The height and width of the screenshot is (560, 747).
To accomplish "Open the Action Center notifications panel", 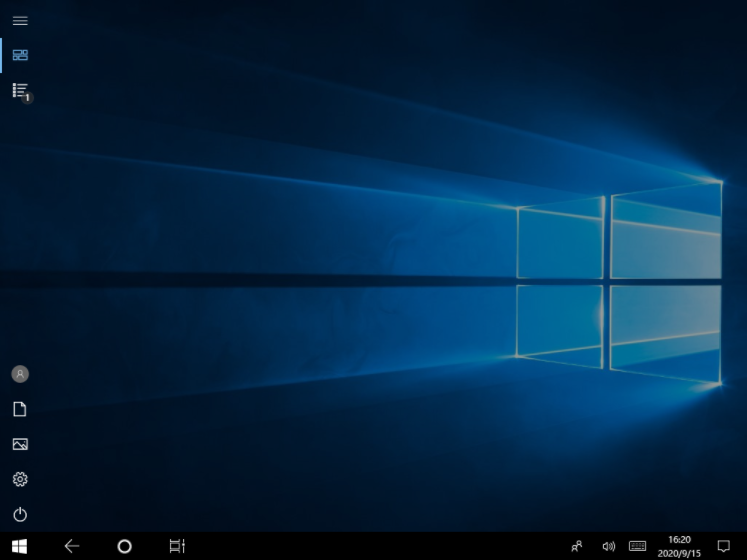I will [x=724, y=546].
